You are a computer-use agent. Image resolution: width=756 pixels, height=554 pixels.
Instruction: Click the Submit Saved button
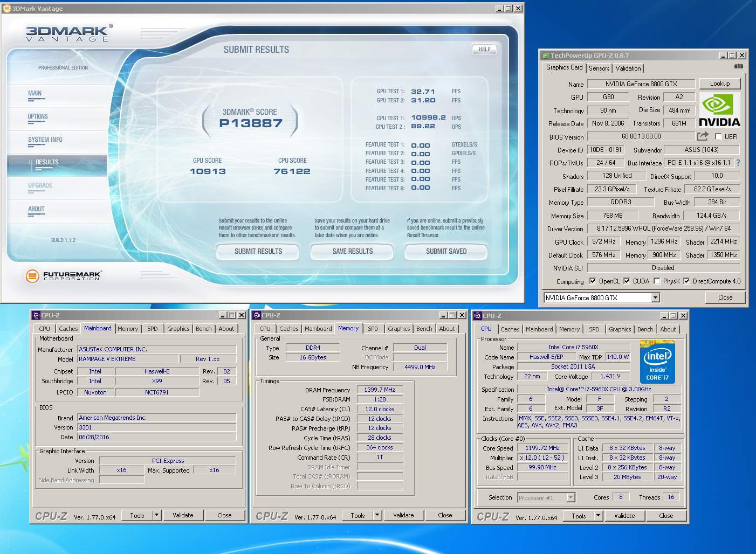(446, 252)
